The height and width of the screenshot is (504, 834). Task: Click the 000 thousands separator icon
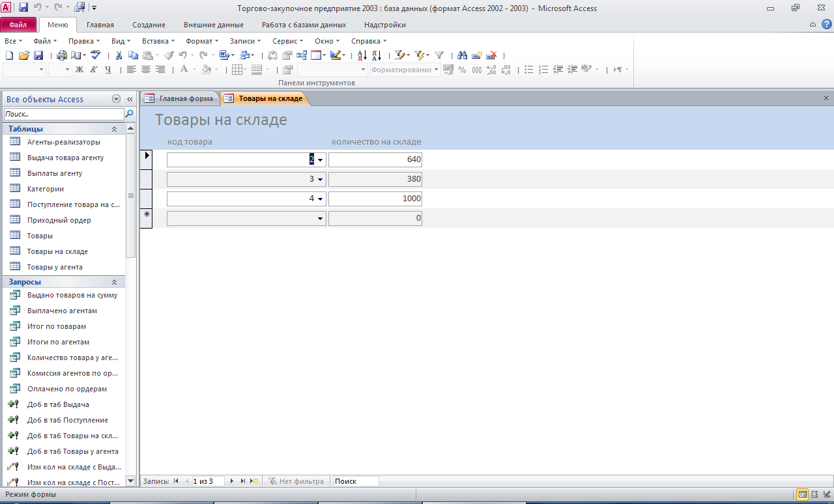(477, 70)
